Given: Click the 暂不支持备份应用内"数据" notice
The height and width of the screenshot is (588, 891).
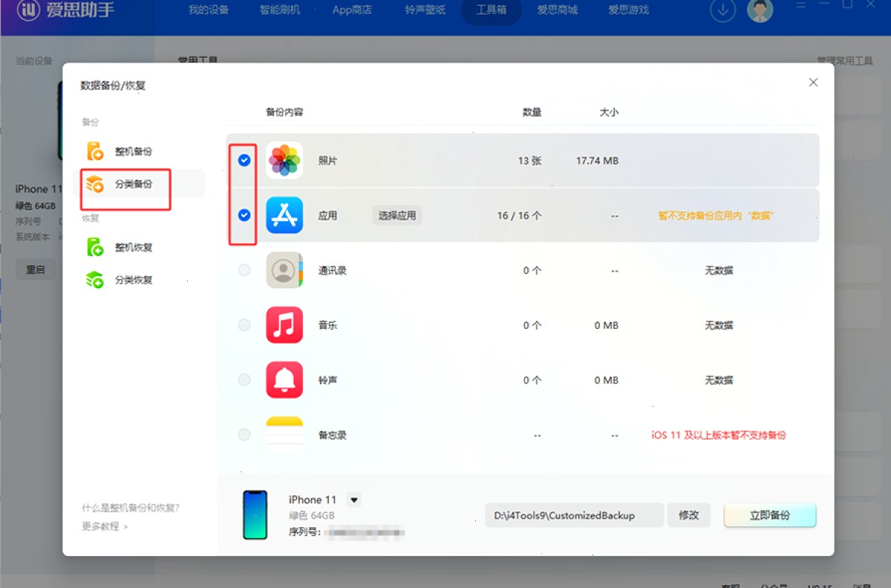Looking at the screenshot, I should click(x=716, y=215).
